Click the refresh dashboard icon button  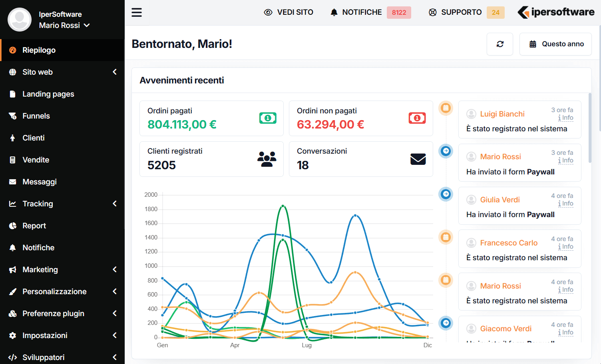500,44
